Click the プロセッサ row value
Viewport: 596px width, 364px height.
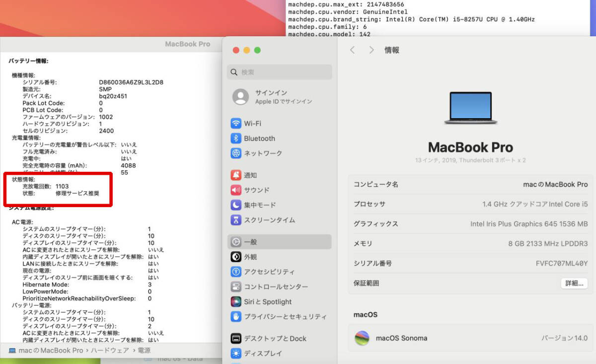(535, 204)
